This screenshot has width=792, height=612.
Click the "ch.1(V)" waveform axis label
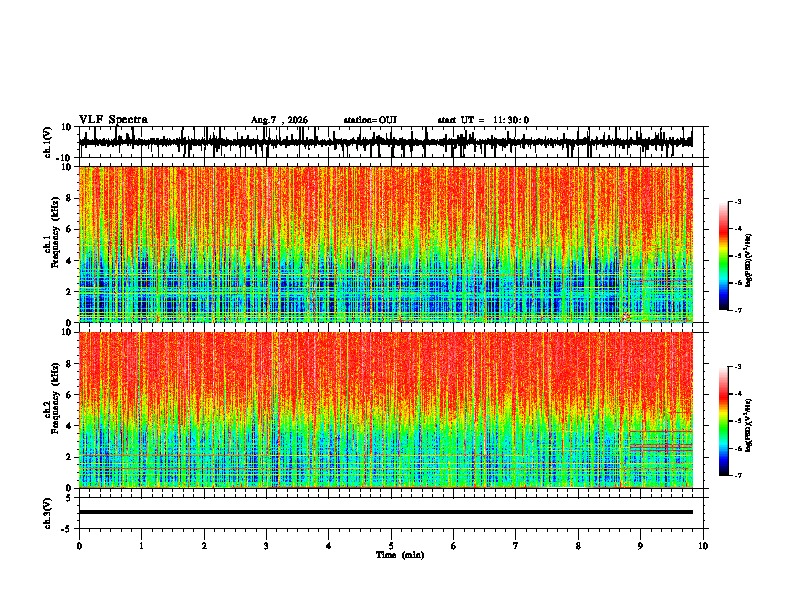(x=48, y=142)
